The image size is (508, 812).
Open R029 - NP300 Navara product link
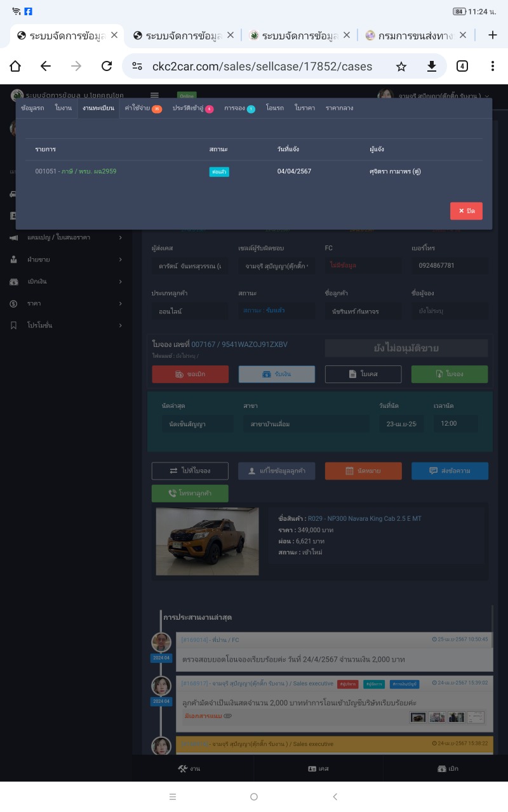364,518
